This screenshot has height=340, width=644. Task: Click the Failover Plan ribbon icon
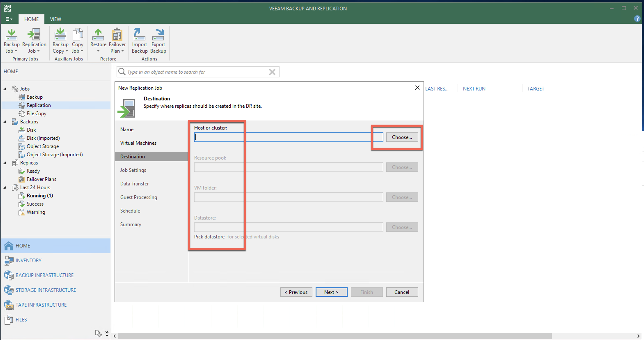pyautogui.click(x=117, y=35)
